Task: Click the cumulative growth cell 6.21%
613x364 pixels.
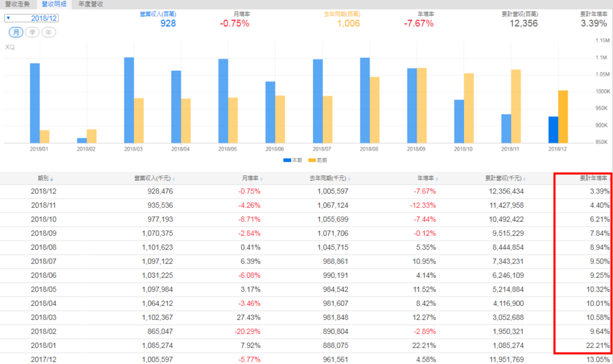Action: [x=600, y=220]
